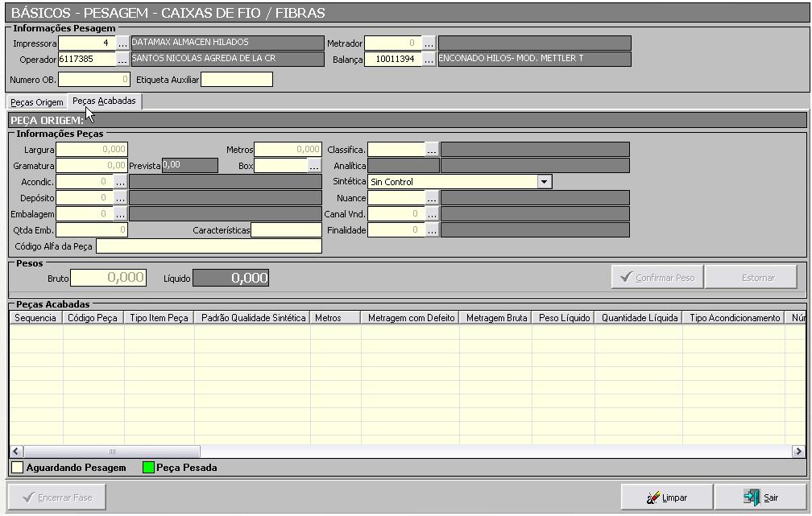Click the Depósito lookup ellipsis button
The height and width of the screenshot is (516, 812).
click(x=121, y=198)
